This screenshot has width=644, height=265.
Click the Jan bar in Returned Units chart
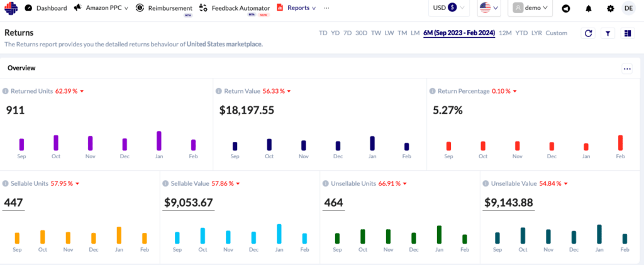159,141
